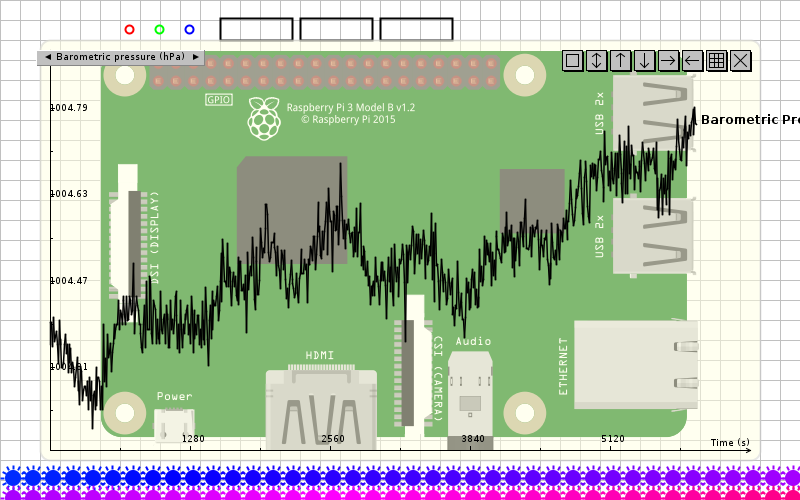Image resolution: width=800 pixels, height=500 pixels.
Task: Click the 1004.47 y-axis value
Action: coord(69,281)
